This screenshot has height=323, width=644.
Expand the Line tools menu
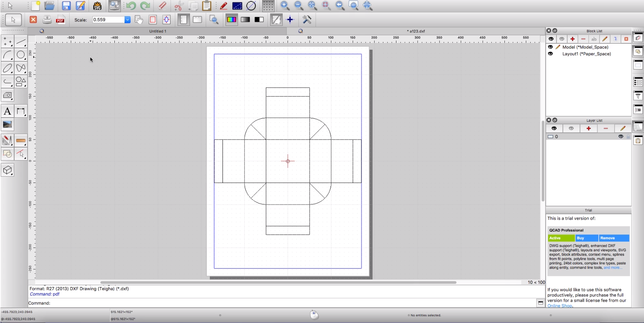(21, 41)
